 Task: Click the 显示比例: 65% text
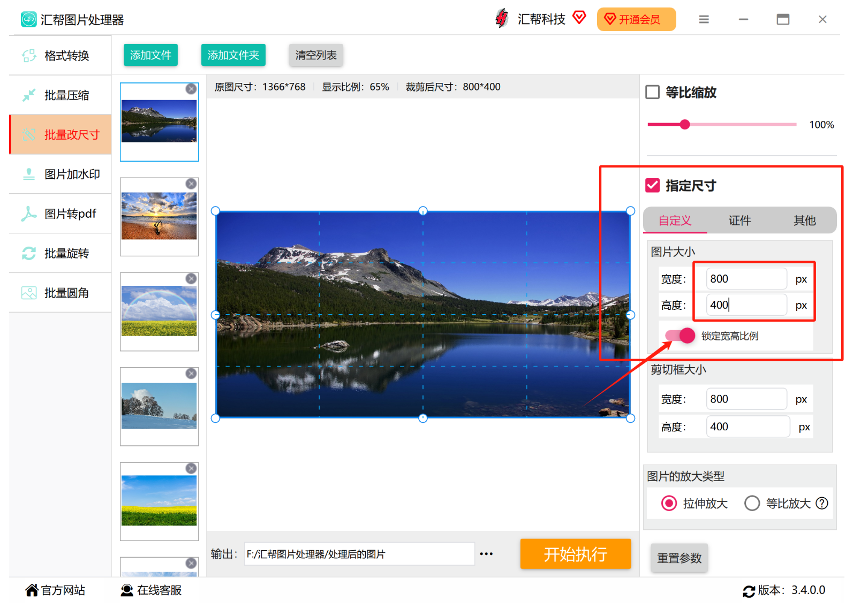point(356,87)
